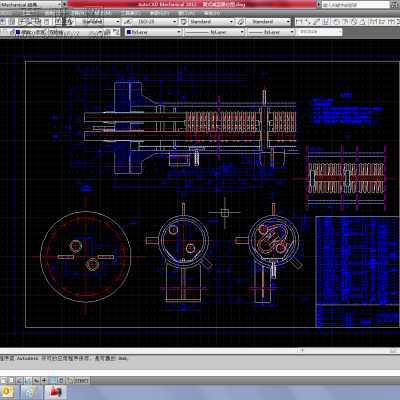The image size is (400, 400).
Task: Expand the ByLayer lineweight dropdown
Action: pos(292,32)
